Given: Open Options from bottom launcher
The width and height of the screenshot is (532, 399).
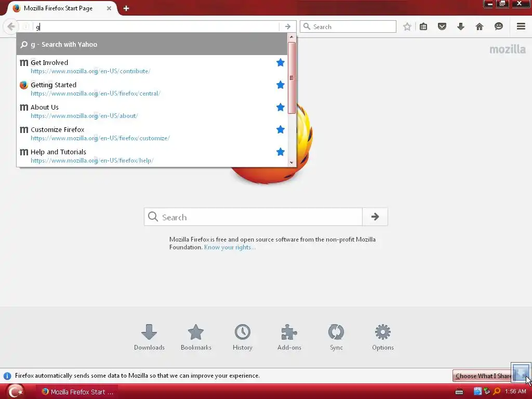Looking at the screenshot, I should tap(383, 337).
